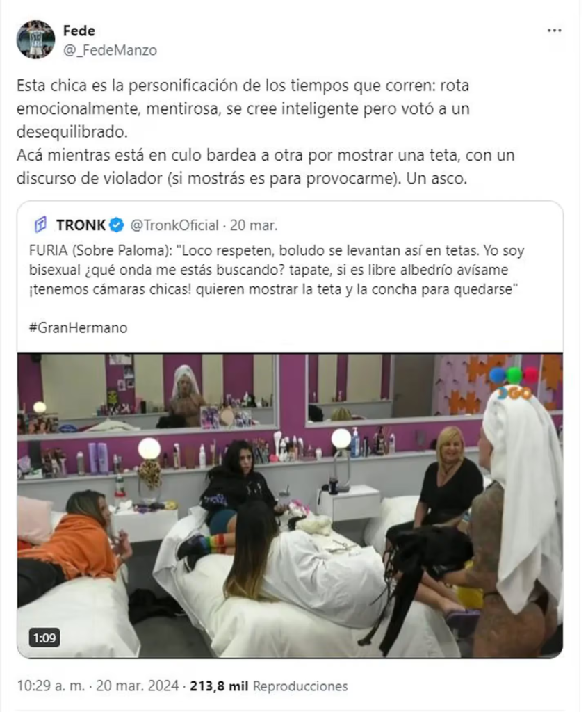Click the 10:29 a. m. timestamp
This screenshot has width=588, height=712.
pyautogui.click(x=51, y=686)
